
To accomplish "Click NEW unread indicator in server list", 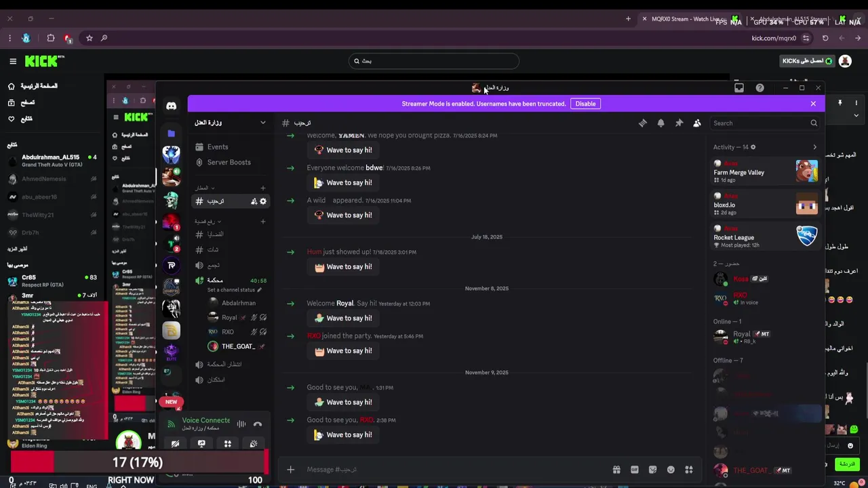I will pos(171,402).
